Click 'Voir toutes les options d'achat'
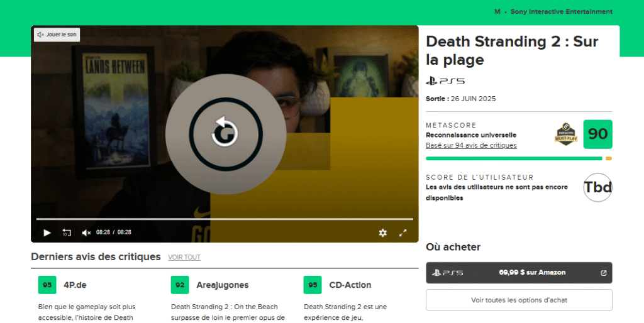This screenshot has width=644, height=323. point(519,300)
